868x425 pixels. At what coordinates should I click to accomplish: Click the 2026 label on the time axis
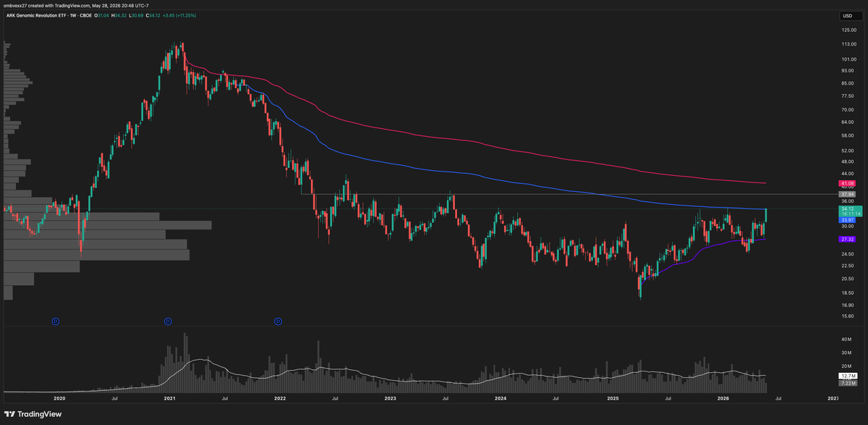pyautogui.click(x=723, y=398)
